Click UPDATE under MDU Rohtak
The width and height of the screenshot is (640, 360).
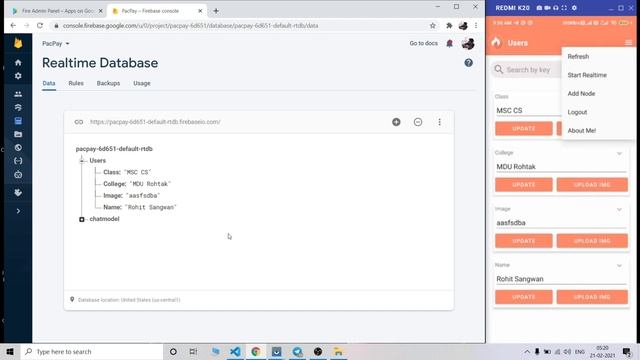(524, 185)
